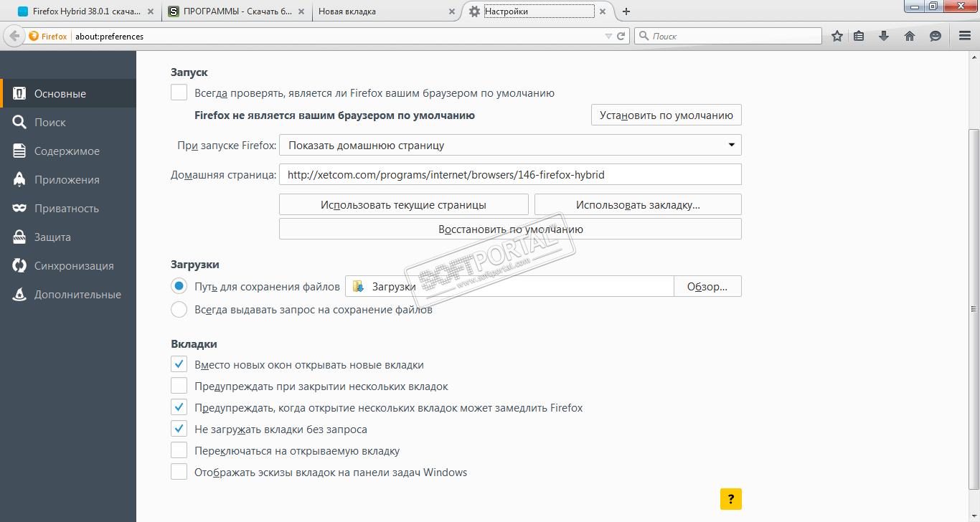Close the ПРОГРАММЫ tab
The width and height of the screenshot is (980, 522).
point(301,11)
